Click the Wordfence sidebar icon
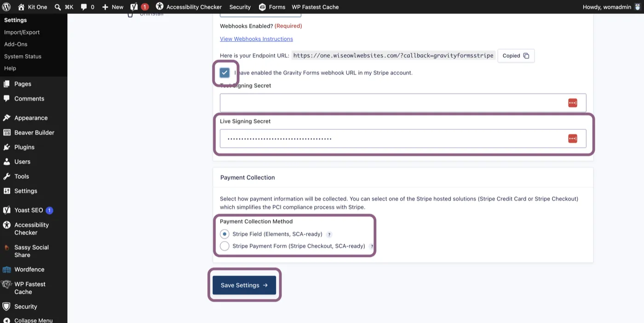The image size is (644, 323). click(x=6, y=270)
